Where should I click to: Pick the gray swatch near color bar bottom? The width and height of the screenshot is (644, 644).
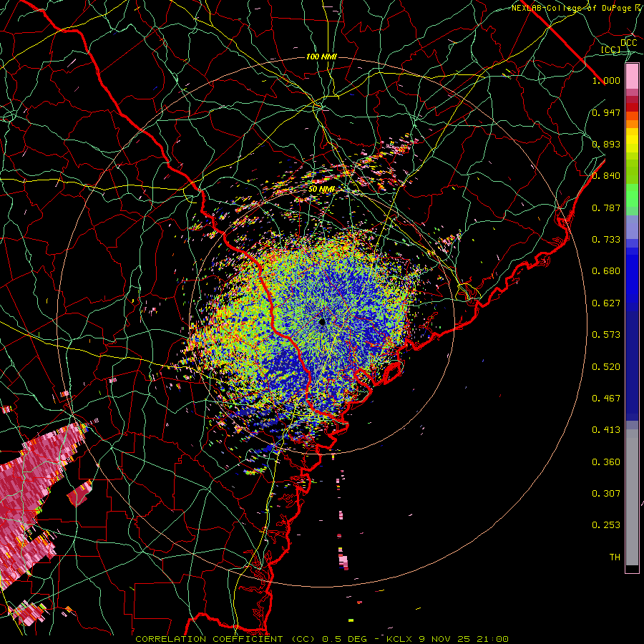[x=632, y=497]
